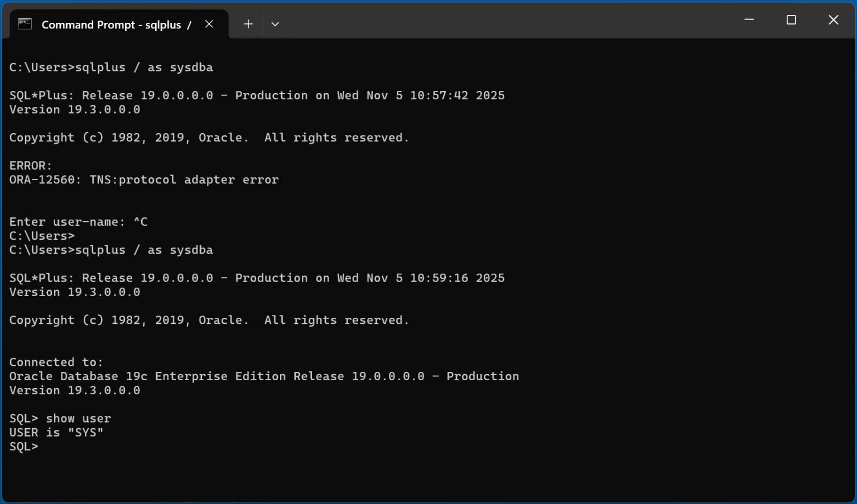Close the terminal window
This screenshot has width=857, height=504.
(x=833, y=20)
